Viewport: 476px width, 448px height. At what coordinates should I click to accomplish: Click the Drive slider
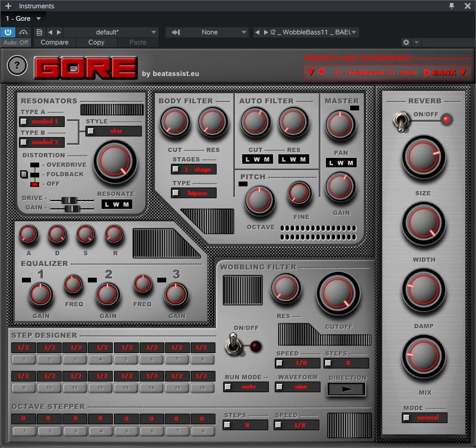70,200
